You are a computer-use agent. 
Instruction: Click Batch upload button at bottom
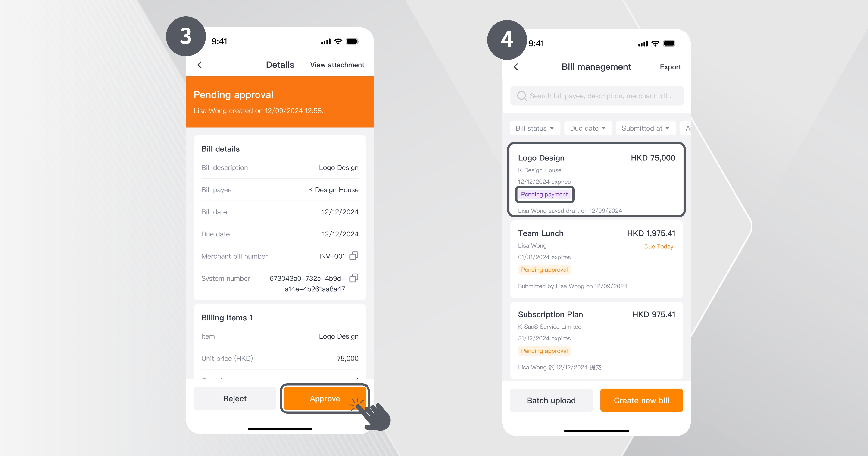tap(551, 400)
